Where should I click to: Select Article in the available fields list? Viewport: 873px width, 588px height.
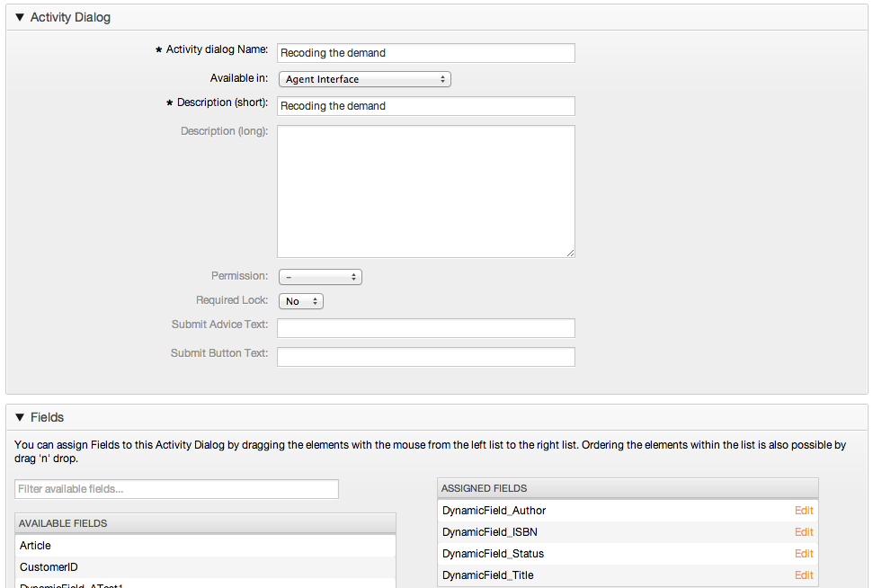36,546
